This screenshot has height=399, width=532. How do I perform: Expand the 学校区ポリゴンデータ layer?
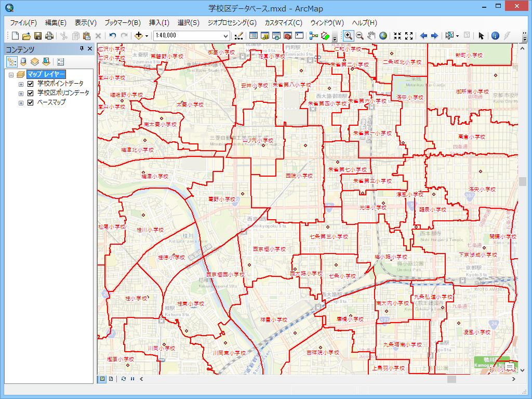pyautogui.click(x=21, y=94)
